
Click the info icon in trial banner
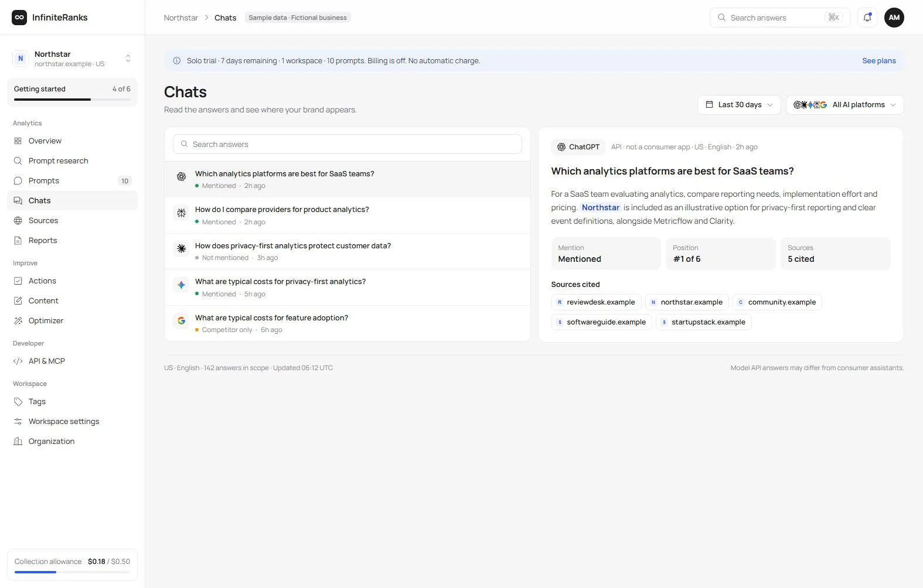tap(177, 61)
